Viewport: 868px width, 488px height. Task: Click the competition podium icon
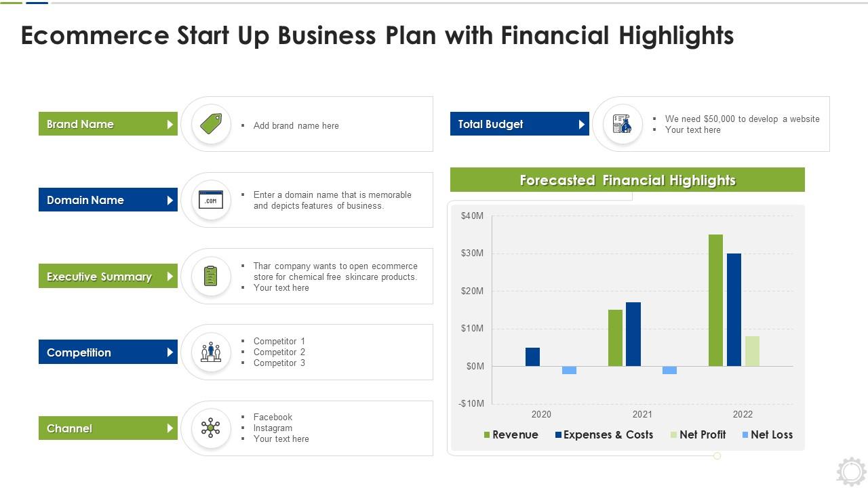[x=211, y=352]
